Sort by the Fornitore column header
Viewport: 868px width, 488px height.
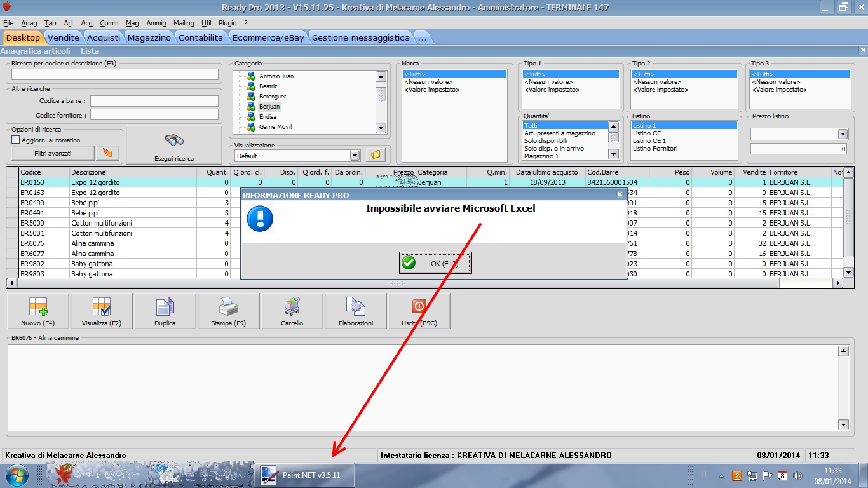click(x=799, y=172)
